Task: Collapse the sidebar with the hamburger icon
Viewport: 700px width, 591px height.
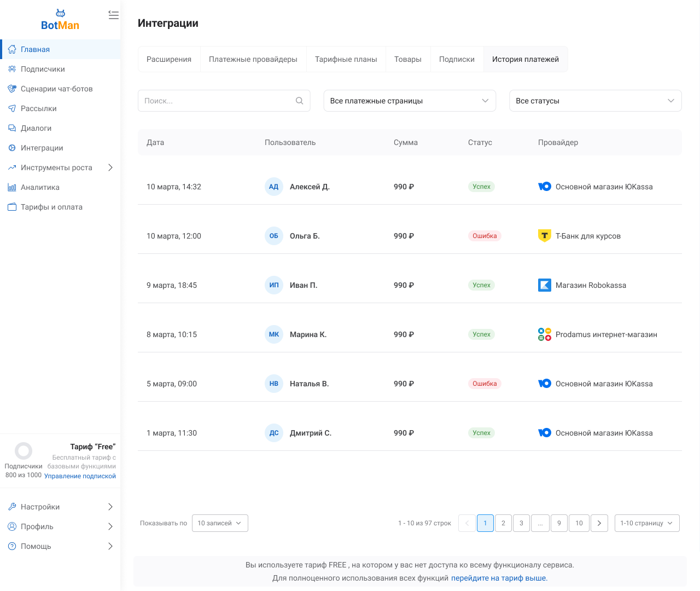Action: tap(113, 15)
